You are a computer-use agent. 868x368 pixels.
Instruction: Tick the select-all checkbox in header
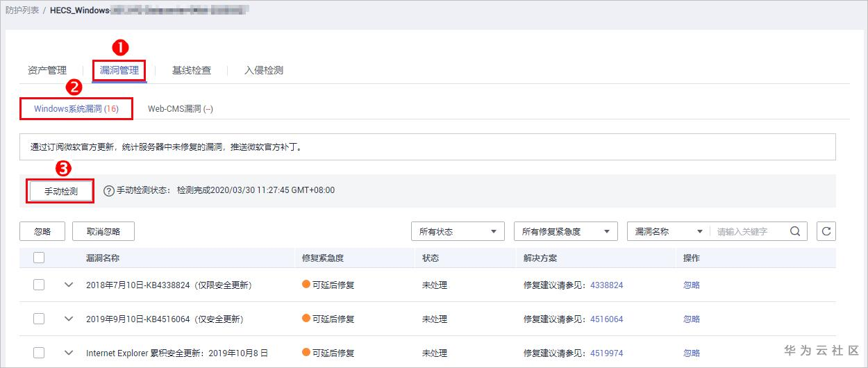pyautogui.click(x=39, y=258)
